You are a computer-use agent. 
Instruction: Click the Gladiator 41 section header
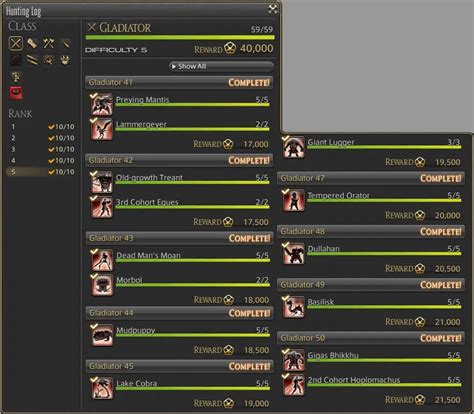click(179, 82)
